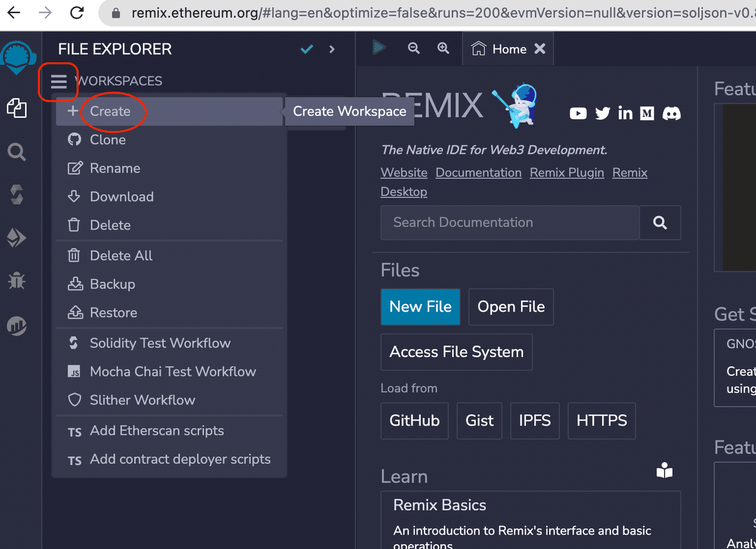Open Remix YouTube channel icon
This screenshot has height=549, width=756.
click(578, 113)
